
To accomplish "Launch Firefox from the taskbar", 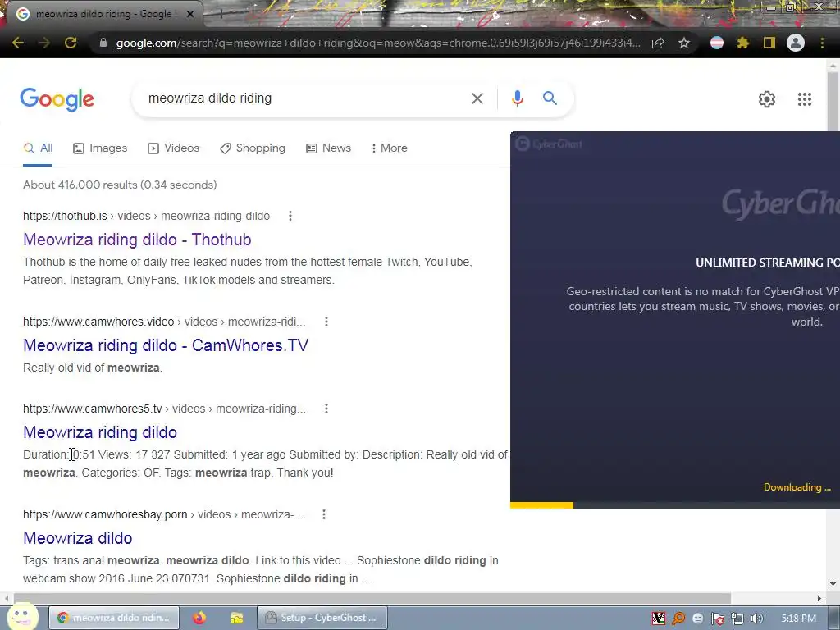I will (x=199, y=618).
